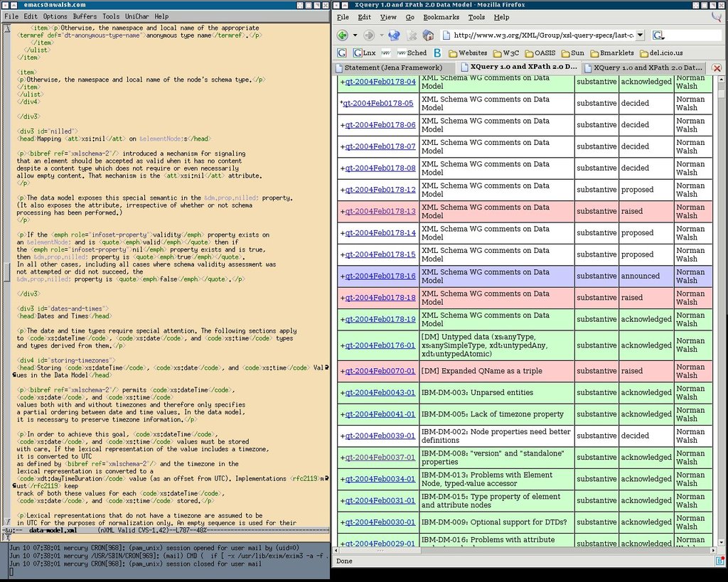Click the 'Done' status bar text
Viewport: 728px width, 582px height.
(x=344, y=561)
